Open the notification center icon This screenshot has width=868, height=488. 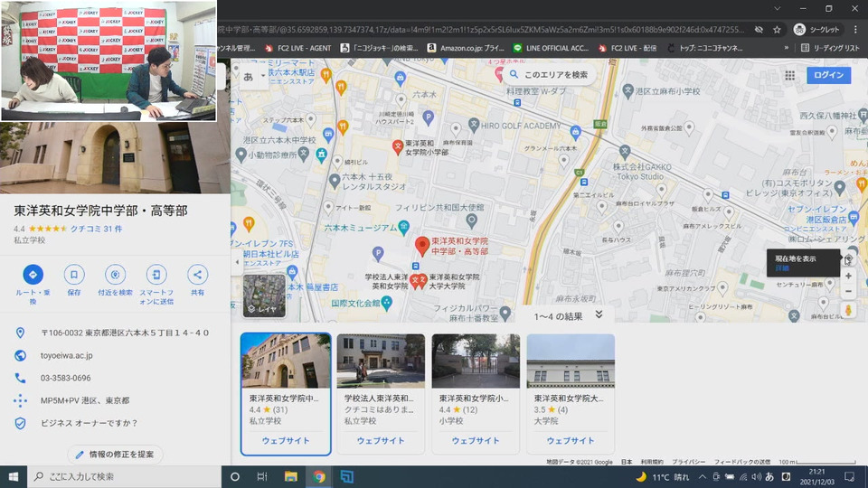850,476
